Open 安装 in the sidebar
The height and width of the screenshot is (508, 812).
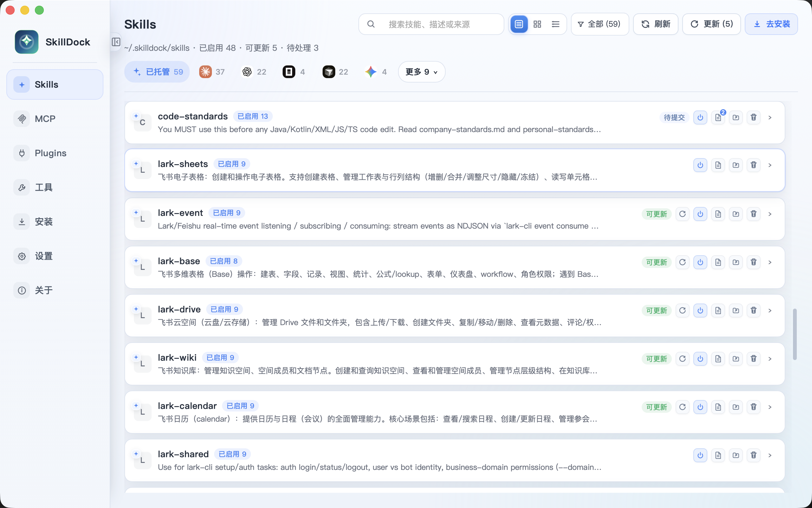tap(55, 222)
